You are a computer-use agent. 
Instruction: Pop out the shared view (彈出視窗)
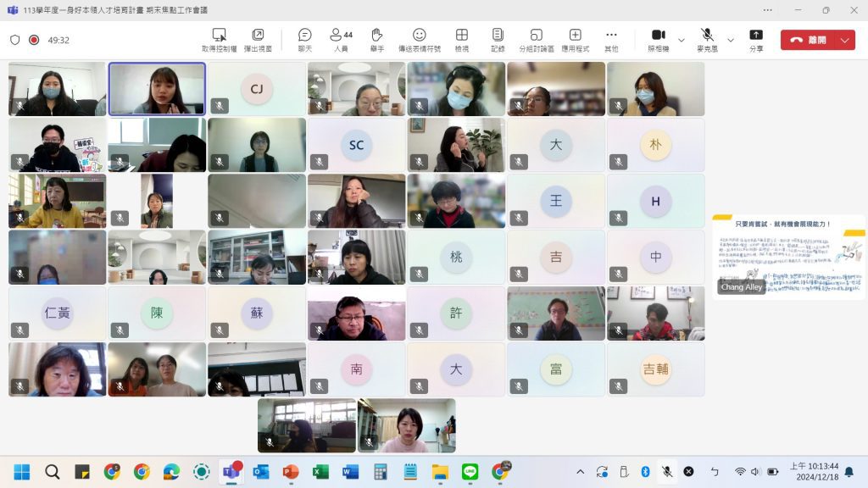[x=258, y=39]
